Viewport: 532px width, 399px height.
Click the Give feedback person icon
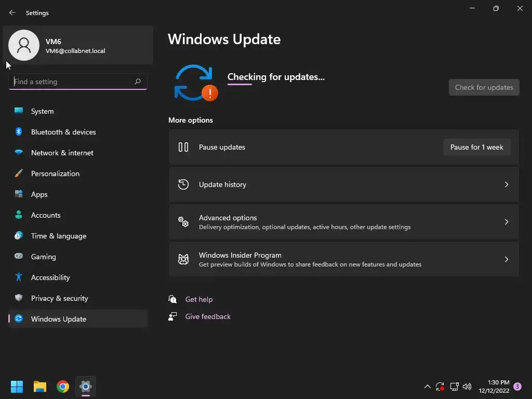click(172, 316)
